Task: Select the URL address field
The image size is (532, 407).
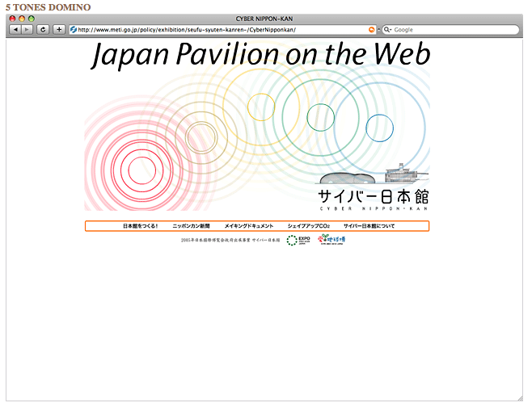Action: (222, 30)
